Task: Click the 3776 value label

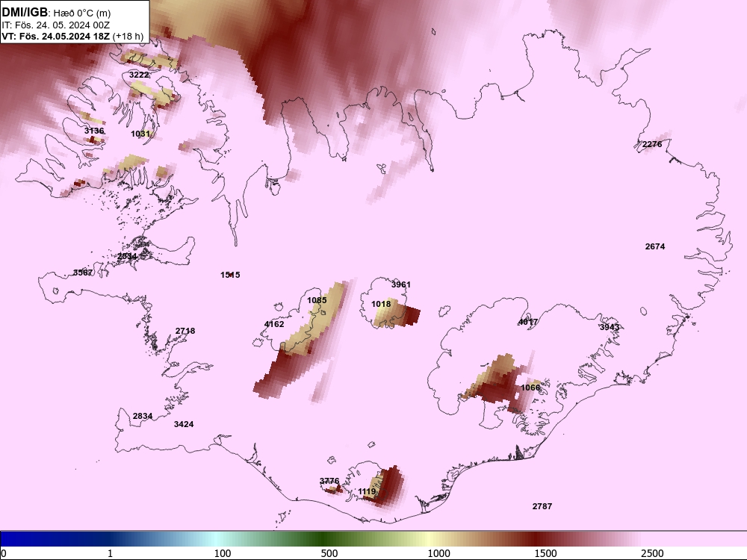Action: pyautogui.click(x=329, y=481)
